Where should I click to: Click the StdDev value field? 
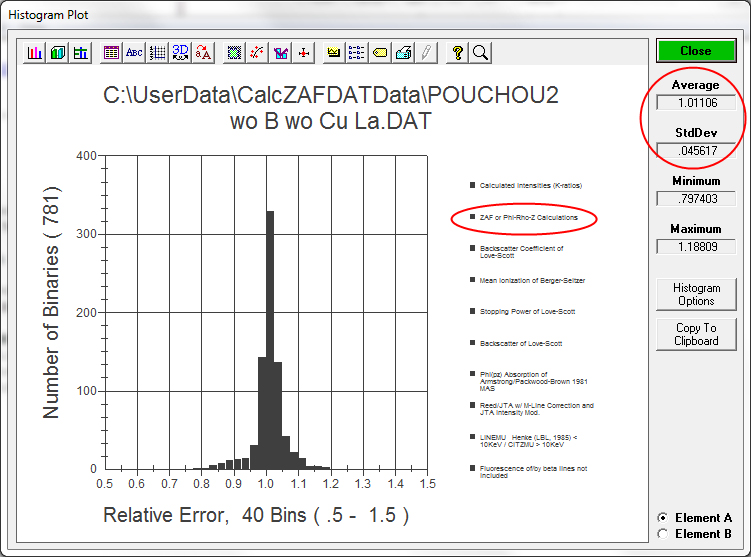pyautogui.click(x=696, y=150)
